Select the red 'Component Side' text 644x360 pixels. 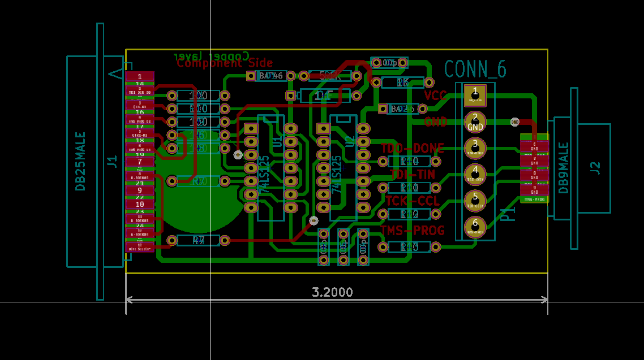(x=225, y=63)
